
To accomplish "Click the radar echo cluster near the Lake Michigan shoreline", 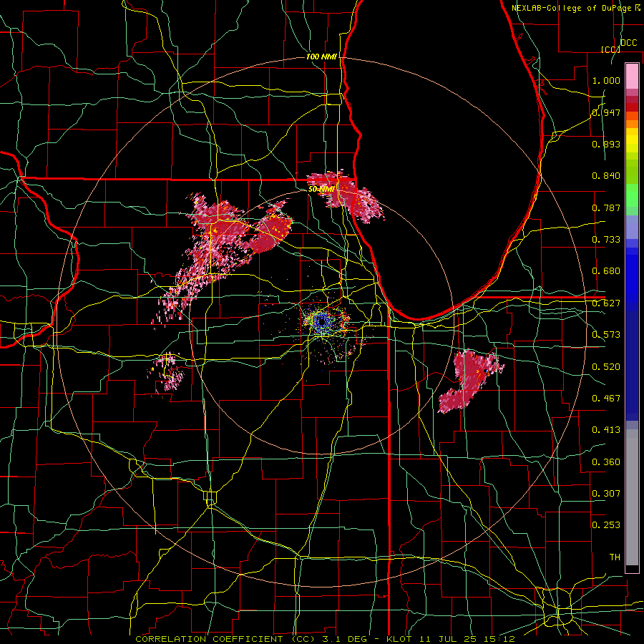I will tap(346, 196).
